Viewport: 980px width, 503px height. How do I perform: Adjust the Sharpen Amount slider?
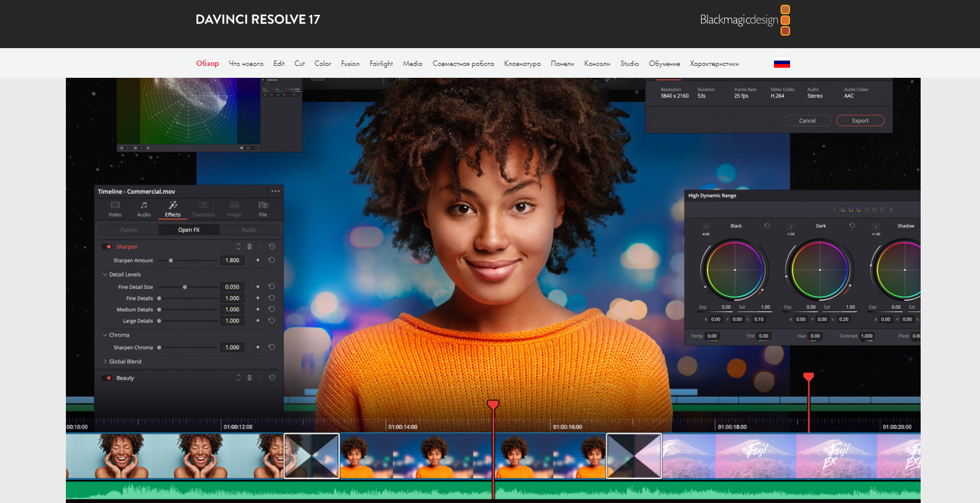pyautogui.click(x=188, y=260)
